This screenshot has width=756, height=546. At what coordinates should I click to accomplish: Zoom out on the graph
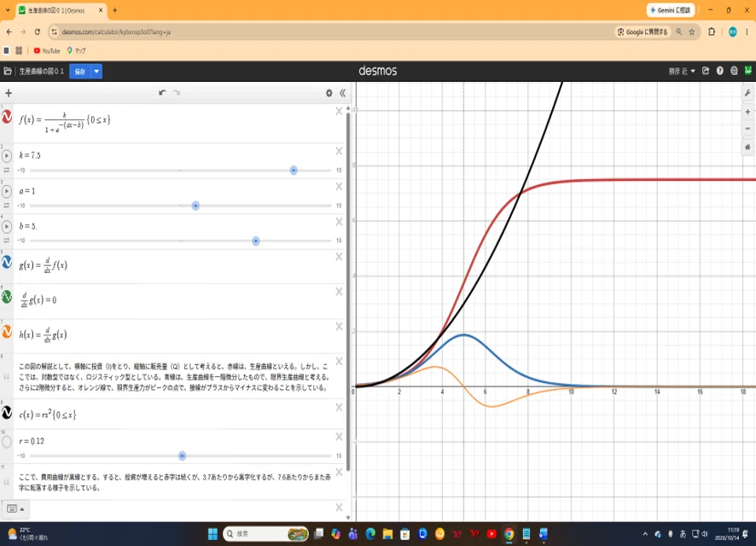[747, 129]
